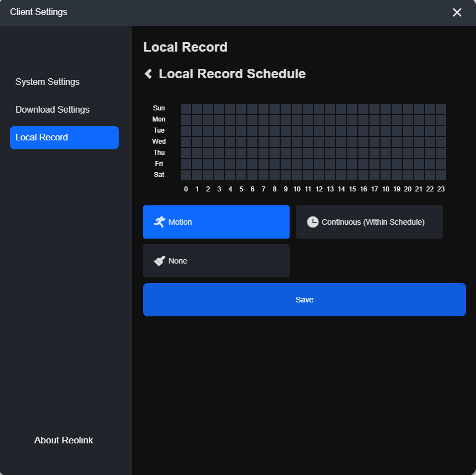Toggle the Wednesday cell at hour 12
Image resolution: width=476 pixels, height=475 pixels.
(x=319, y=142)
